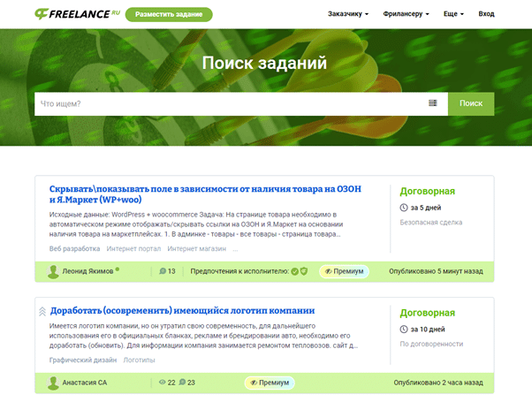Viewport: 532px width, 402px height.
Task: Open the Freelance.ru logo homepage
Action: pyautogui.click(x=78, y=14)
